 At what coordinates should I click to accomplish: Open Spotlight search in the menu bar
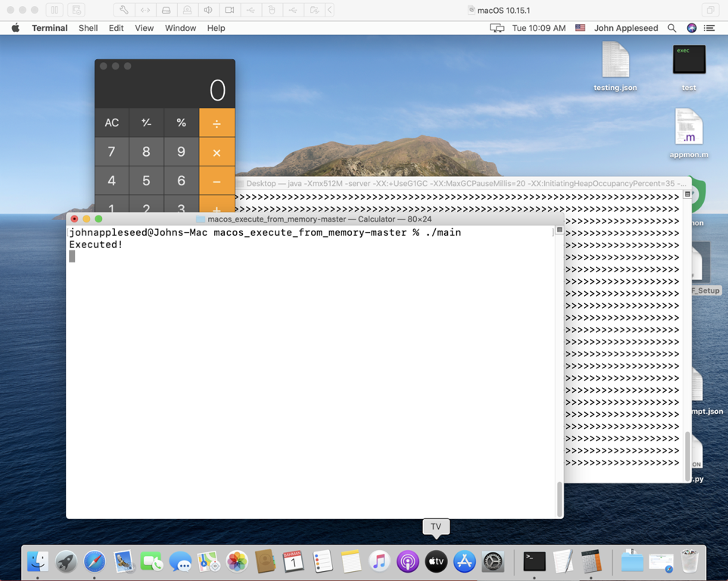pyautogui.click(x=671, y=28)
